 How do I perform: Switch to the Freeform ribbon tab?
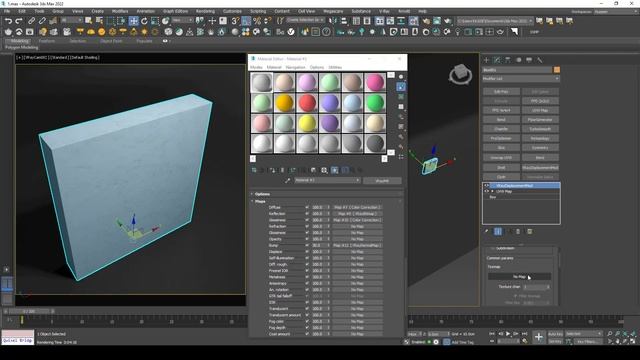tap(47, 41)
